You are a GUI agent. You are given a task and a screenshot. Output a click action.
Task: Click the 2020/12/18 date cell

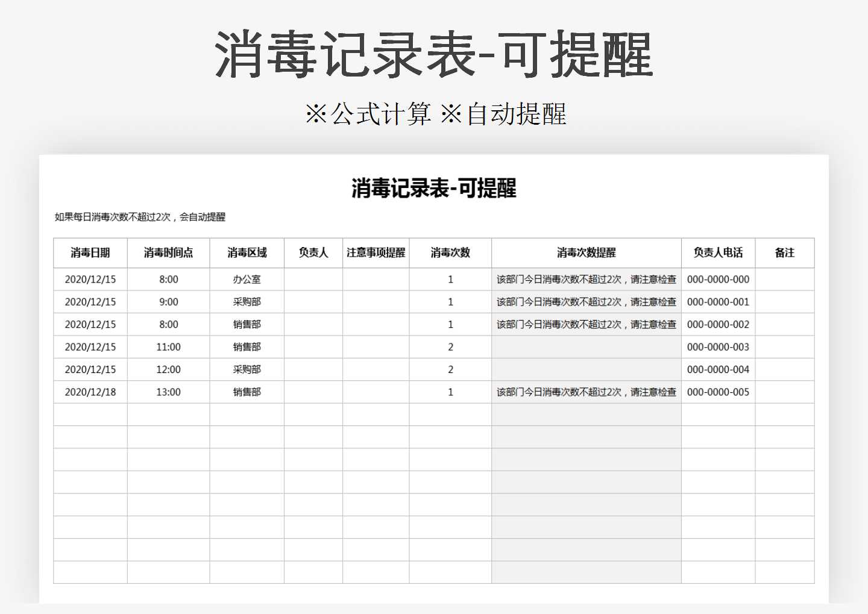(x=90, y=392)
